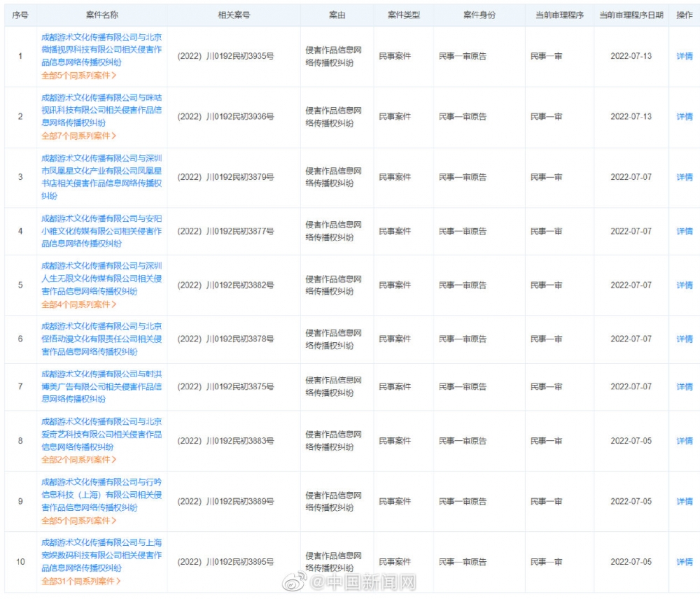Open the 射洪博美广告 case name link
Viewport: 700px width, 599px height.
click(101, 386)
